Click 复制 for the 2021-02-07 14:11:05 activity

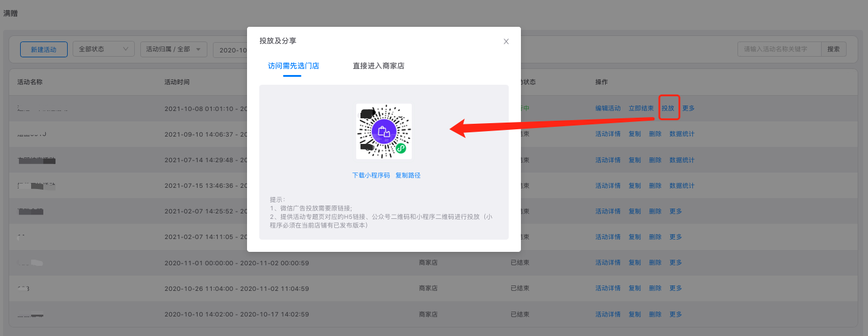(x=635, y=237)
